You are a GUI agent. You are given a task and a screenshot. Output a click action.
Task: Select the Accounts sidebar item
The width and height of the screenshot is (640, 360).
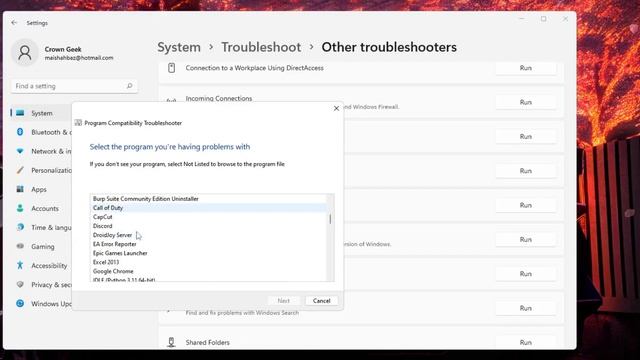coord(45,209)
